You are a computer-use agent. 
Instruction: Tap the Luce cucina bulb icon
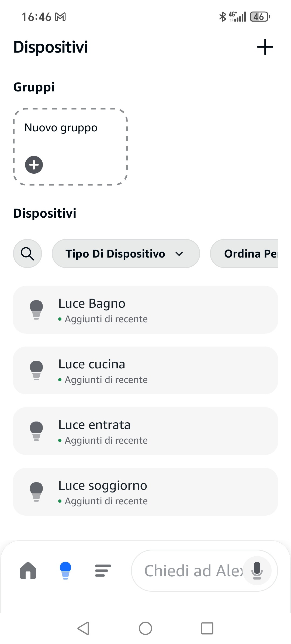[x=36, y=370]
